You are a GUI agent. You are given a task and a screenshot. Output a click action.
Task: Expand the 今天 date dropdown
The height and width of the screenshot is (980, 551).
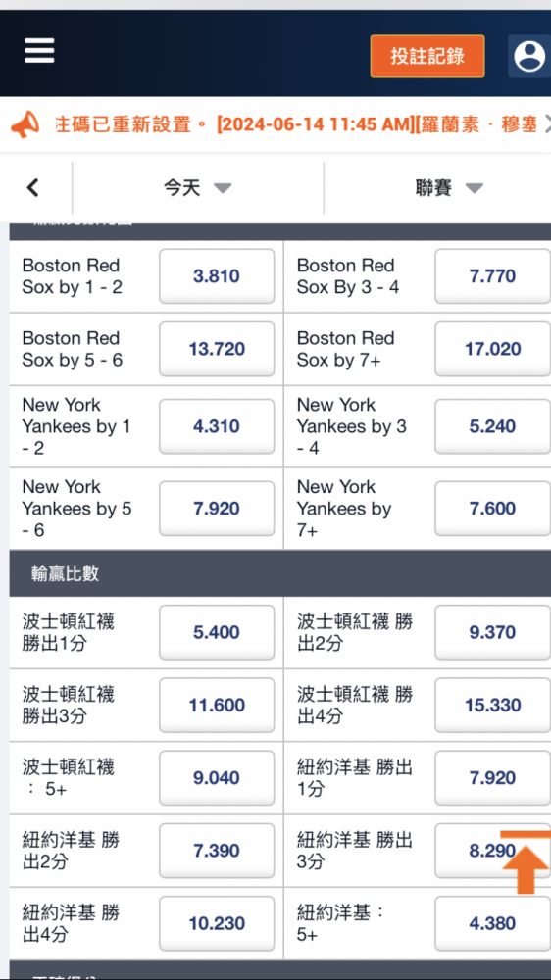tap(198, 187)
